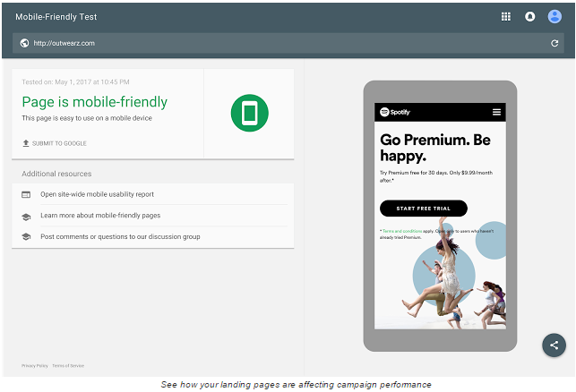Open site-wide mobile usability report
The image size is (576, 392).
pyautogui.click(x=97, y=194)
